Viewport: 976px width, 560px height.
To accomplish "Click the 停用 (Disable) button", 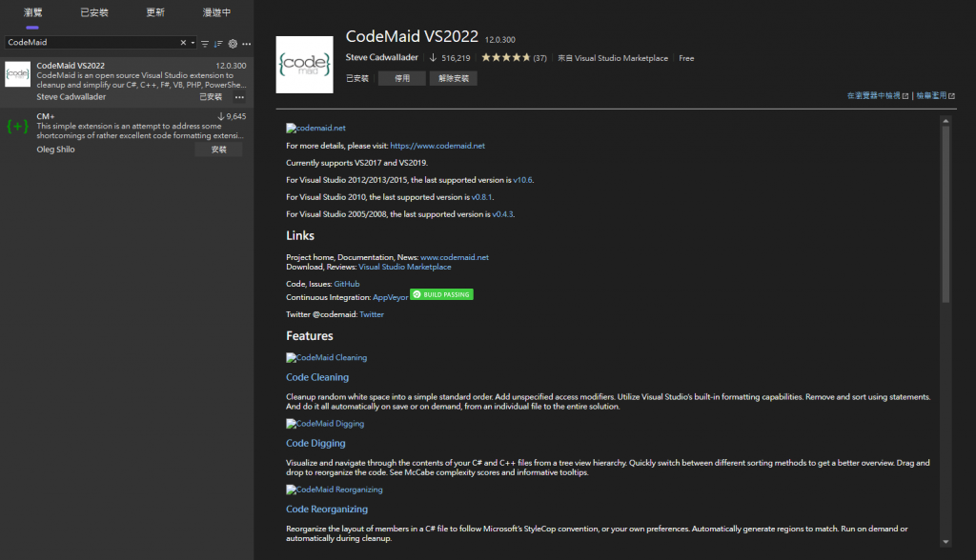I will [402, 78].
